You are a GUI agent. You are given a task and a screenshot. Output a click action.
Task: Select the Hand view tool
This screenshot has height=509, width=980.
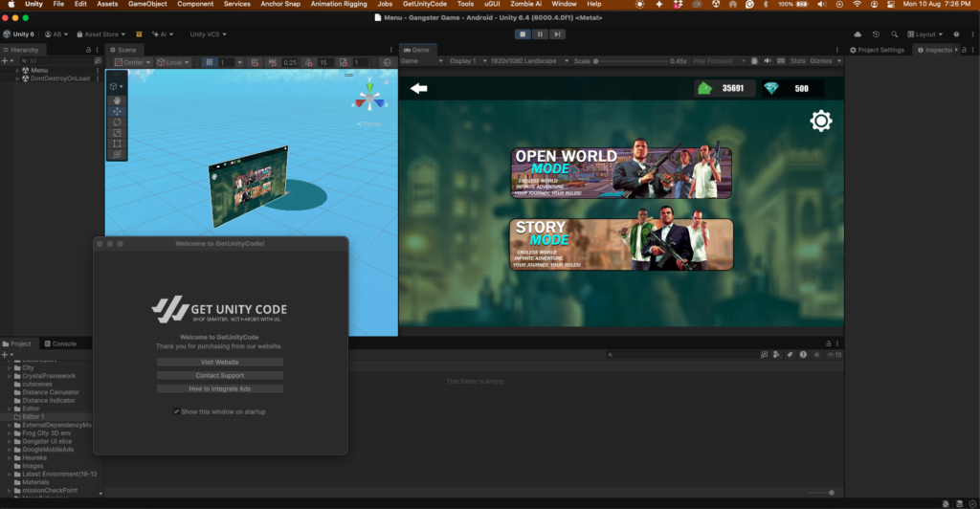tap(117, 100)
